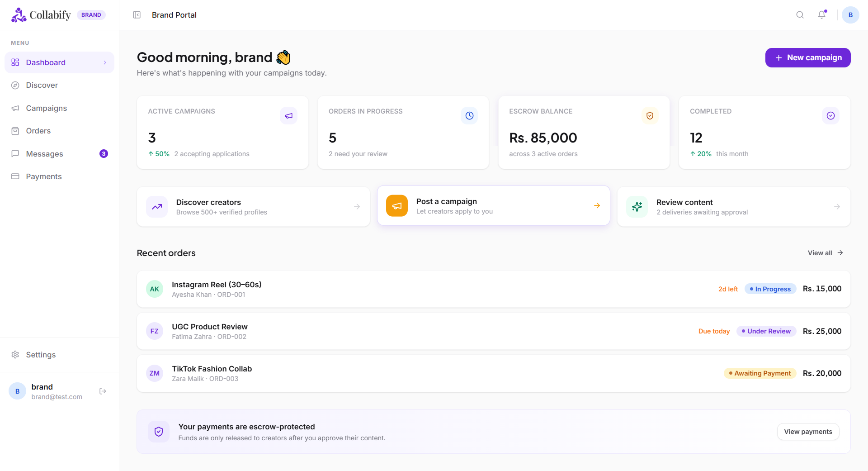The width and height of the screenshot is (868, 471).
Task: Click the FZ avatar of Fatima Zahra
Action: click(x=155, y=331)
